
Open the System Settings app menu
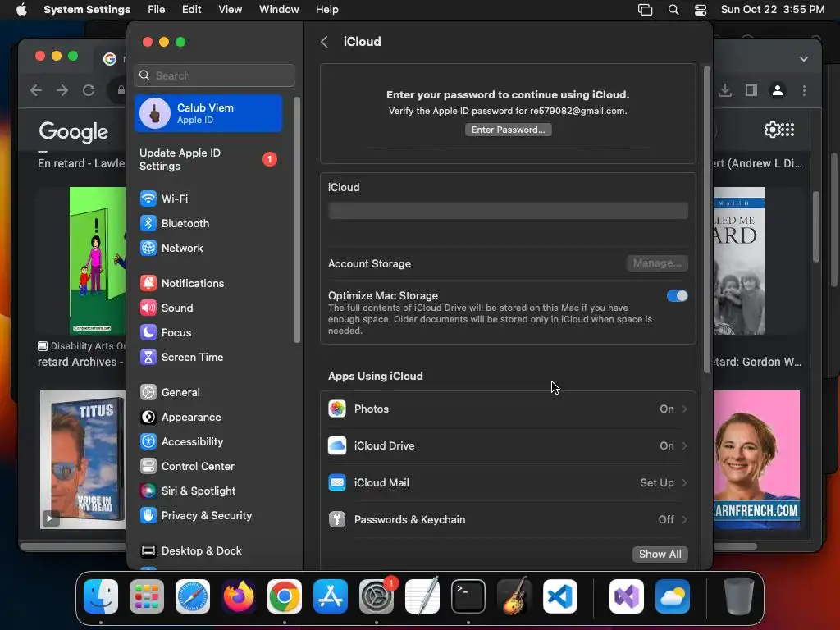pyautogui.click(x=87, y=10)
